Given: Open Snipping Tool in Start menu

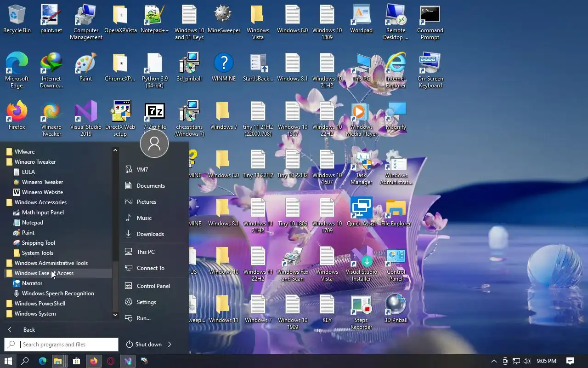Looking at the screenshot, I should point(57,243).
